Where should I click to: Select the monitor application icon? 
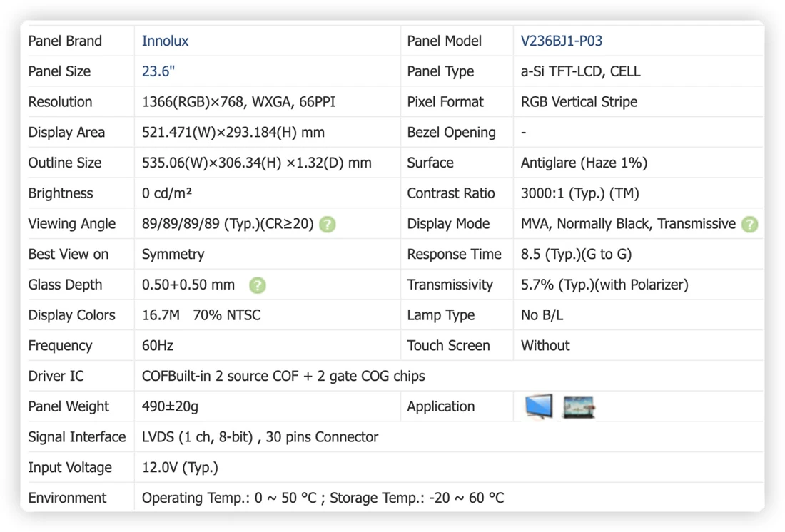click(x=539, y=406)
